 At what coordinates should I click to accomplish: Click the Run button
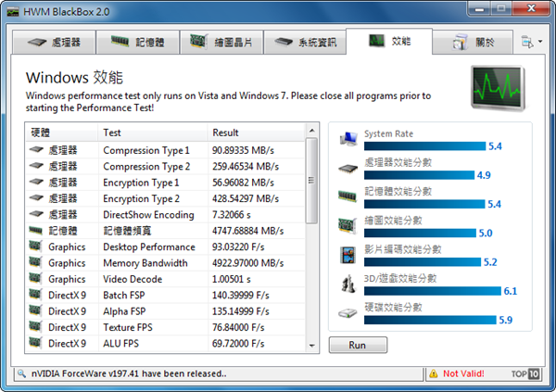(358, 345)
